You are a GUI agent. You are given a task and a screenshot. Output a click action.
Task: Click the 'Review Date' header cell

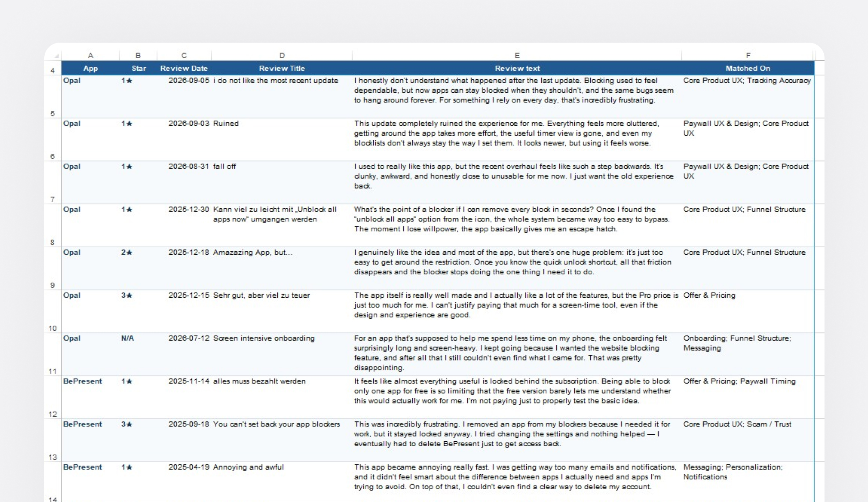(184, 68)
